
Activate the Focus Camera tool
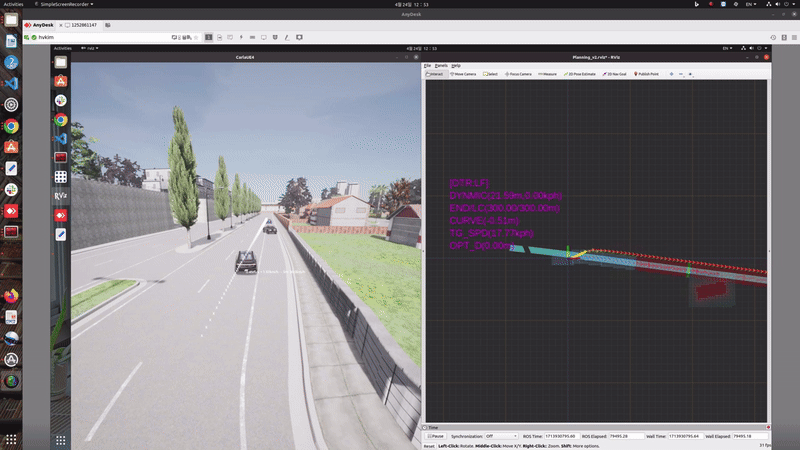(518, 74)
